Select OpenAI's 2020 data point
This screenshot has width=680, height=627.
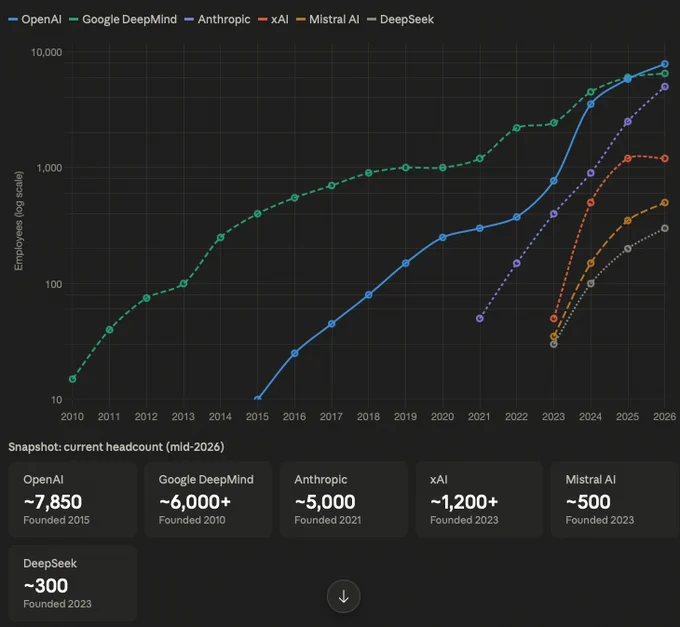point(442,237)
